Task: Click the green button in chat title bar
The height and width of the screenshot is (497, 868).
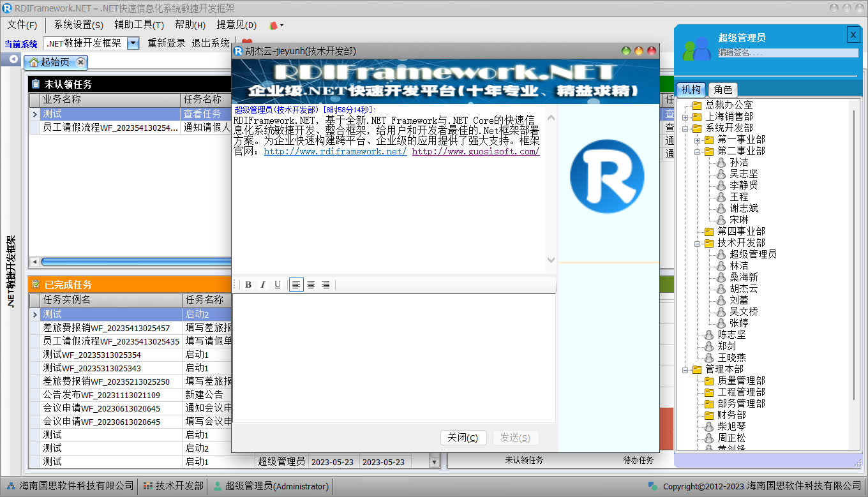Action: (626, 51)
